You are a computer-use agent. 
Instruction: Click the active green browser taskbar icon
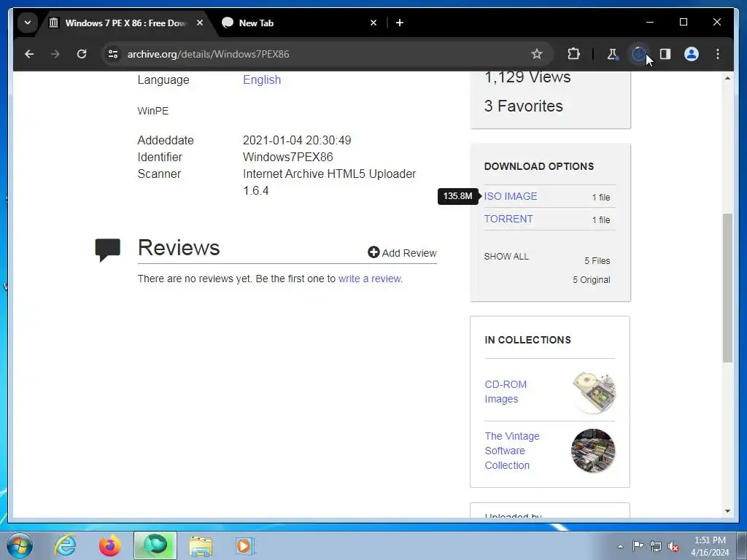tap(155, 545)
